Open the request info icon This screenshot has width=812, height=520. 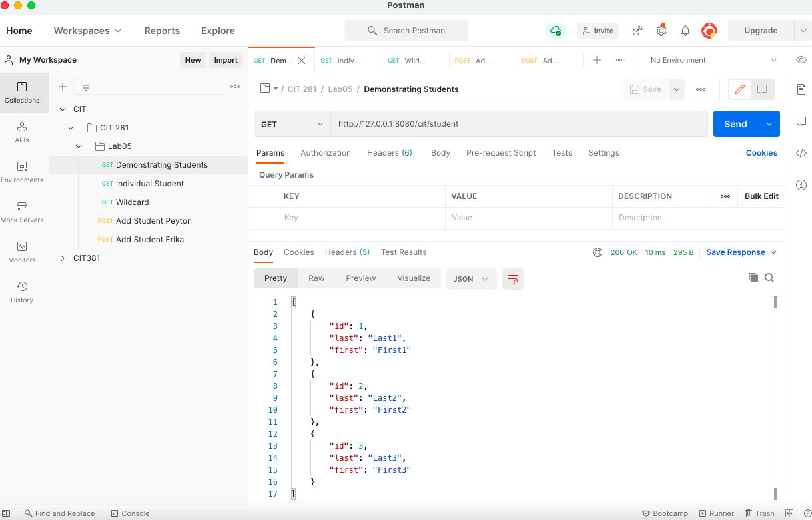801,185
